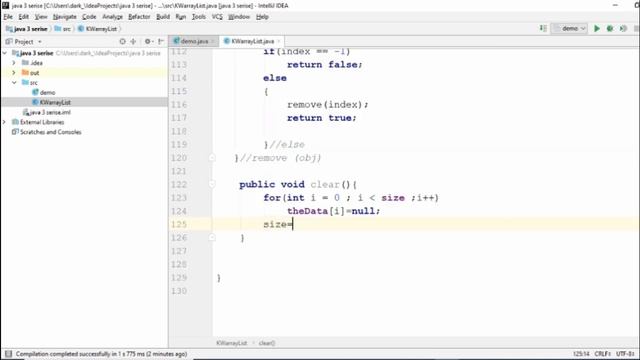Open the VCS menu
This screenshot has width=640, height=360.
217,17
